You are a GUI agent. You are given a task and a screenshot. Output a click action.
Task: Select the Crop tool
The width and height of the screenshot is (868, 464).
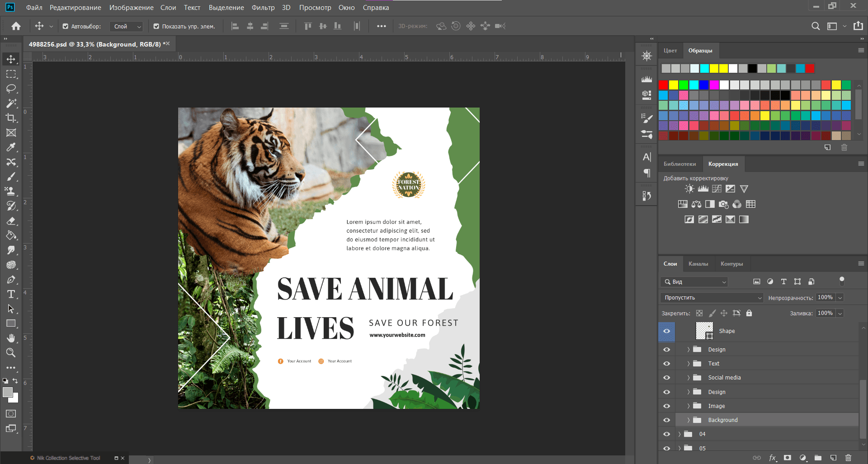pyautogui.click(x=11, y=118)
